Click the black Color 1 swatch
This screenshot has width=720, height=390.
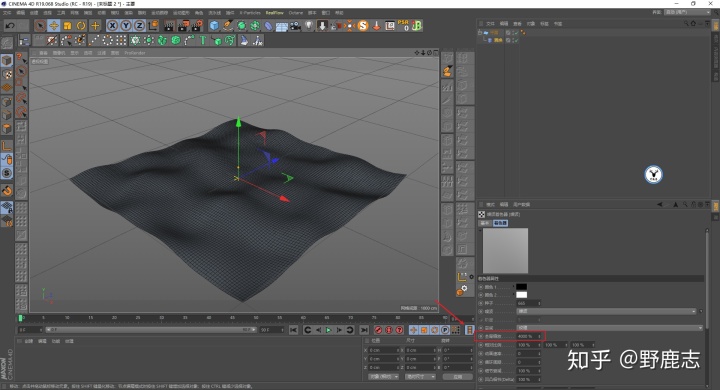coord(521,287)
